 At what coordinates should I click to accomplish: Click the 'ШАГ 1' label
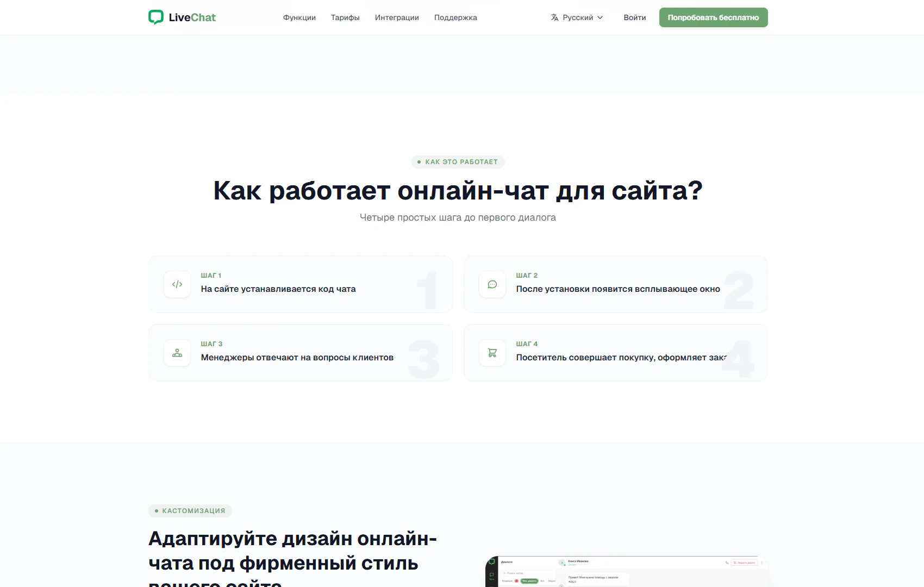211,276
